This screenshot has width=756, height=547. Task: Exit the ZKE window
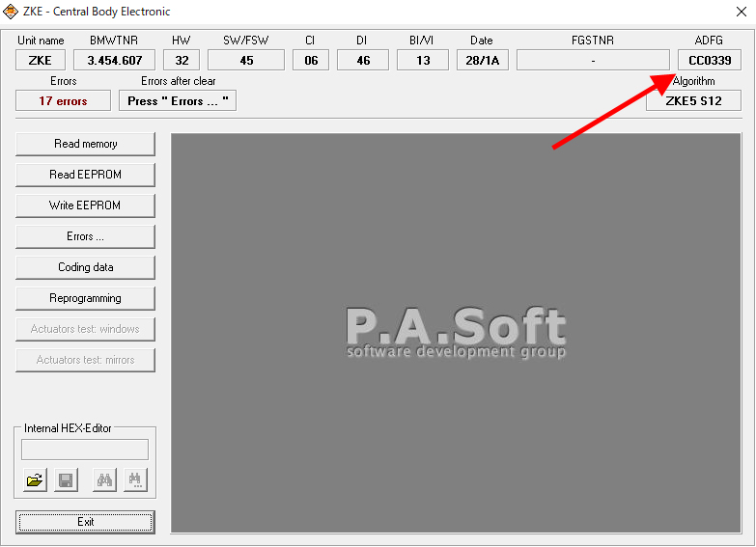[x=85, y=522]
